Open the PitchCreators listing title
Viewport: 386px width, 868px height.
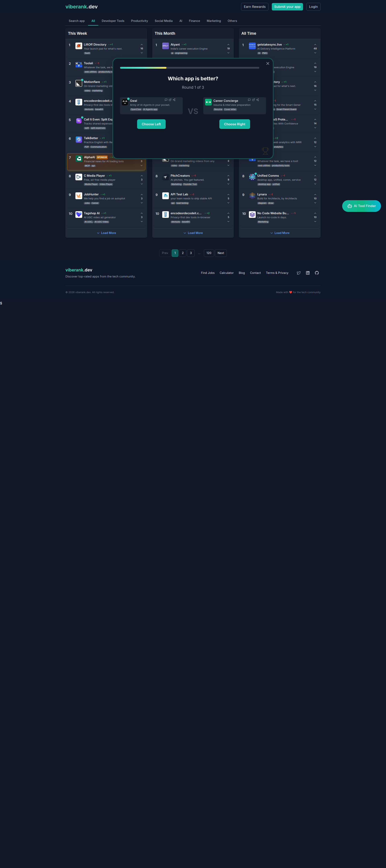click(180, 175)
